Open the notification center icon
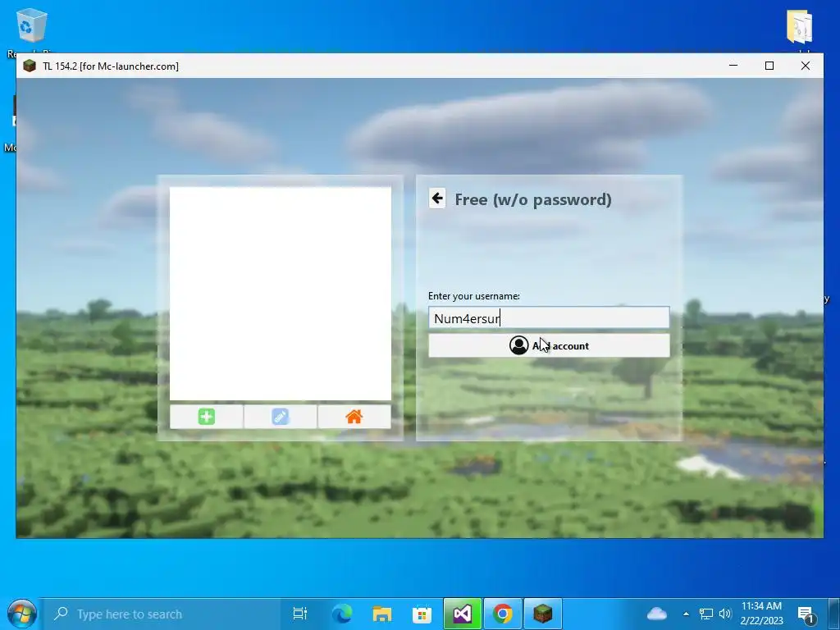 click(806, 614)
